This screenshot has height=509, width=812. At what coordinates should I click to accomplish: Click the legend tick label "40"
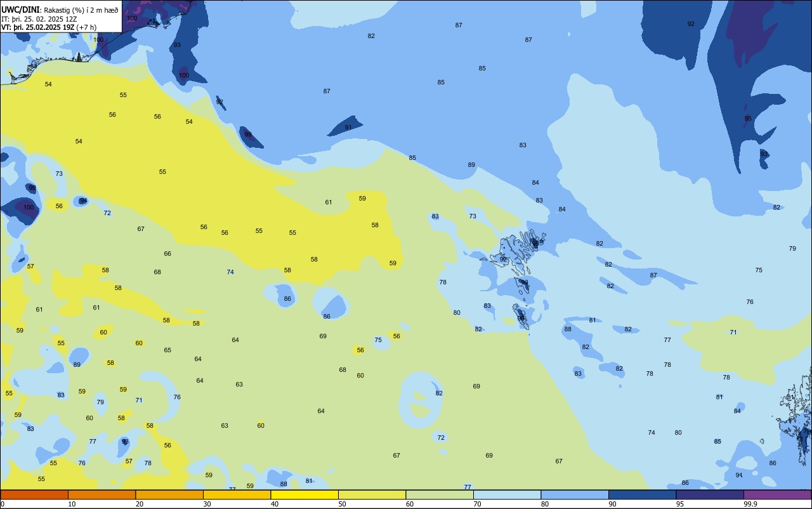tap(275, 504)
